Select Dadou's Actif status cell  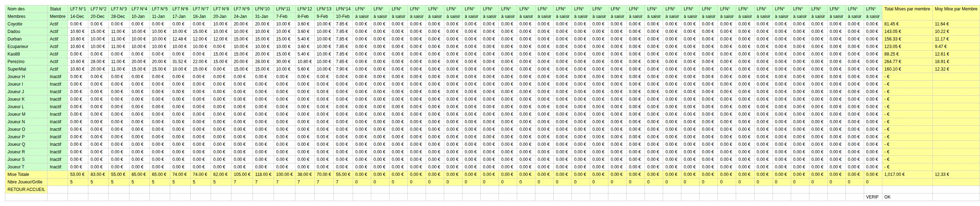click(58, 31)
